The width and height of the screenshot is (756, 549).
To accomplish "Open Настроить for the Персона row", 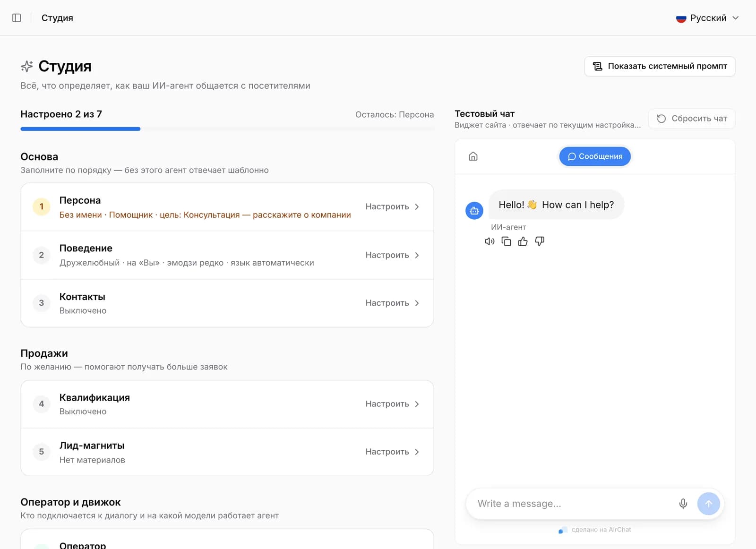I will (392, 207).
